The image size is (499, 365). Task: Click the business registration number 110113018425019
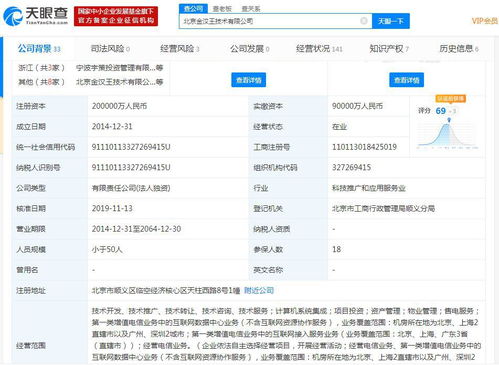click(364, 147)
